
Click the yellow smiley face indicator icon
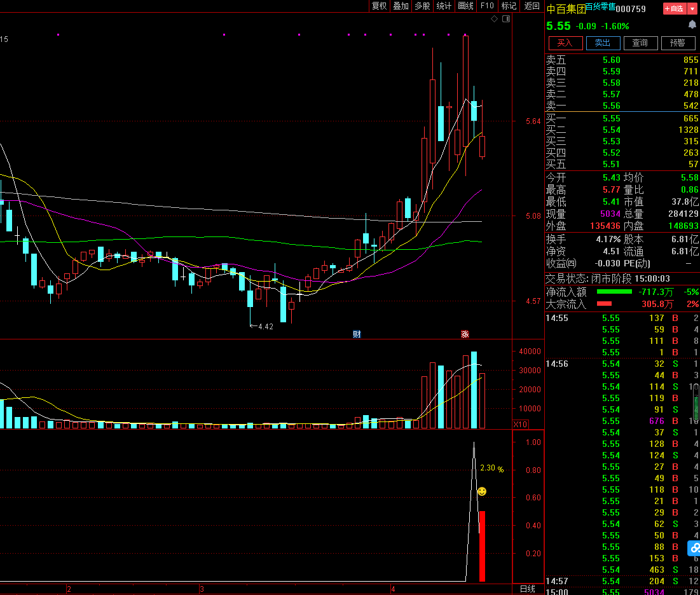click(482, 491)
